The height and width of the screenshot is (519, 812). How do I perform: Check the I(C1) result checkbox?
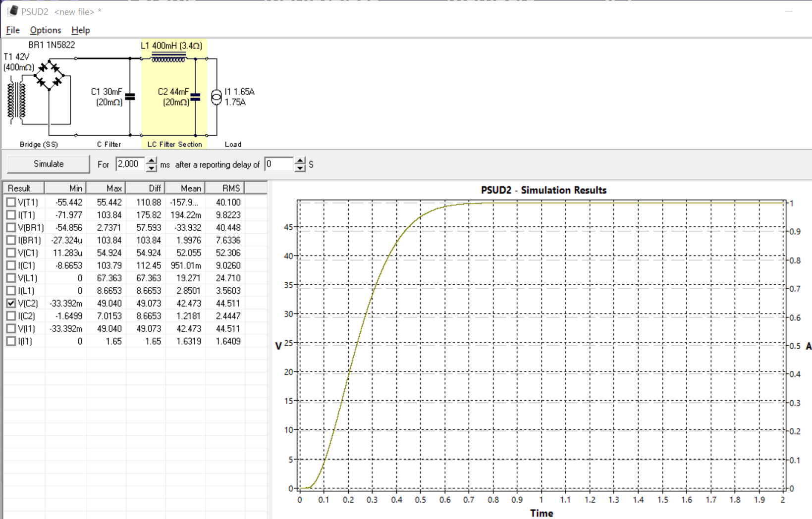11,265
